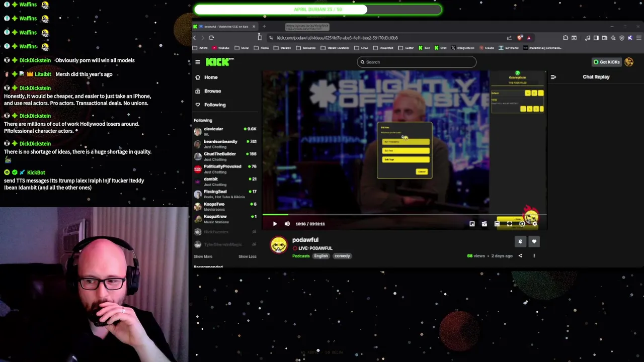Click the Brave shields icon in address bar
The height and width of the screenshot is (362, 644).
pyautogui.click(x=520, y=38)
